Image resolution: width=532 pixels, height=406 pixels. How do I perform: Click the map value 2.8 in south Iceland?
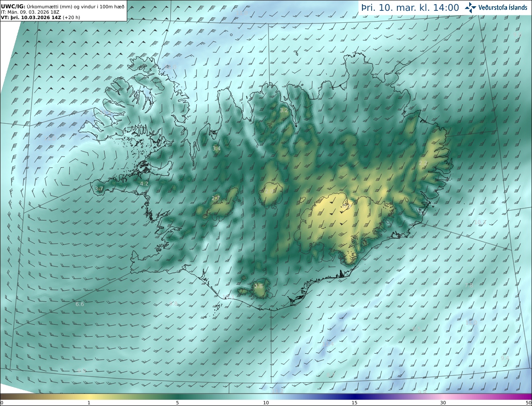pyautogui.click(x=259, y=286)
